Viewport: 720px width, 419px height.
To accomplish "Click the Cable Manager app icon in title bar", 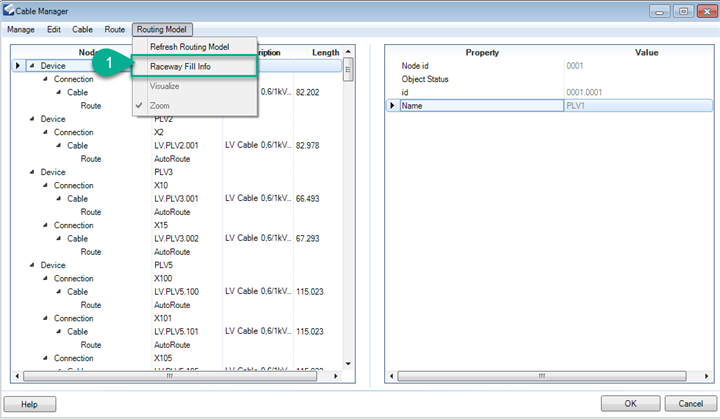I will point(8,10).
